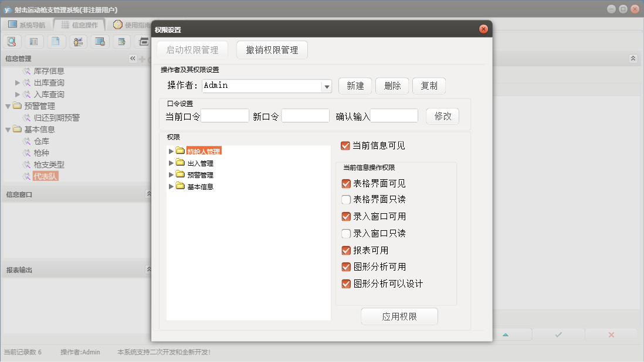The image size is (644, 362).
Task: Click the 持枪人管理 folder icon
Action: coord(180,151)
